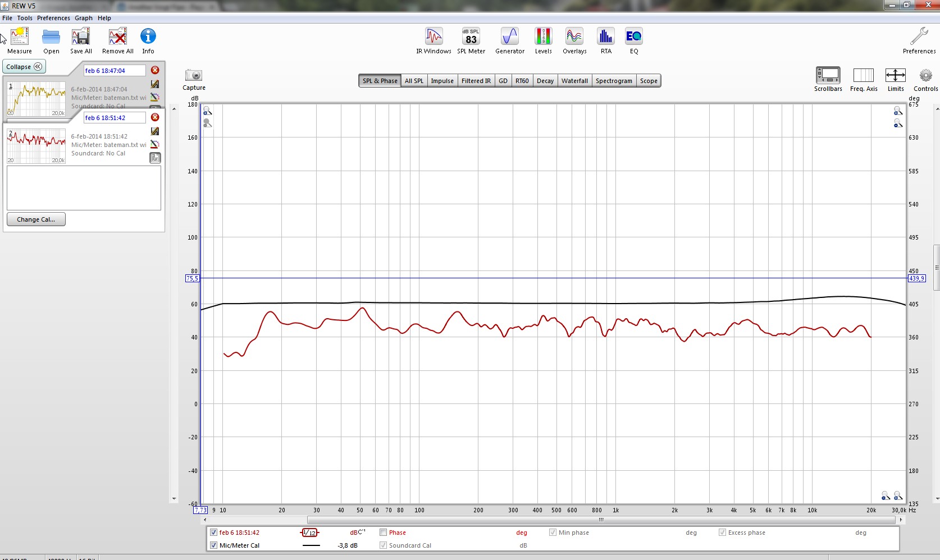Open the Info window icon
Image resolution: width=940 pixels, height=560 pixels.
(x=148, y=36)
